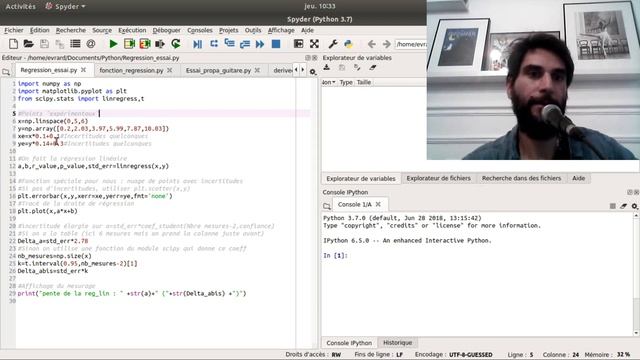Switch to the fonction_regression.py tab
The height and width of the screenshot is (360, 640).
(x=131, y=70)
